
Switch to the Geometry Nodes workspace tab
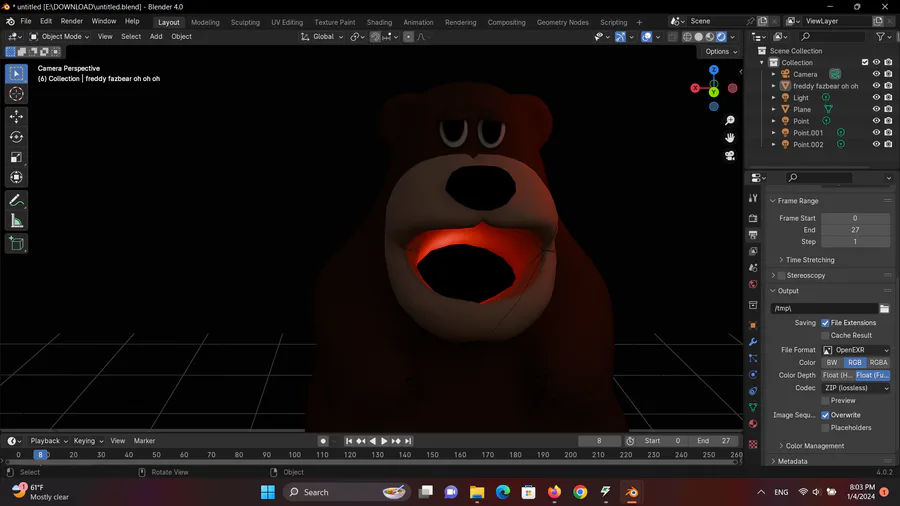562,22
